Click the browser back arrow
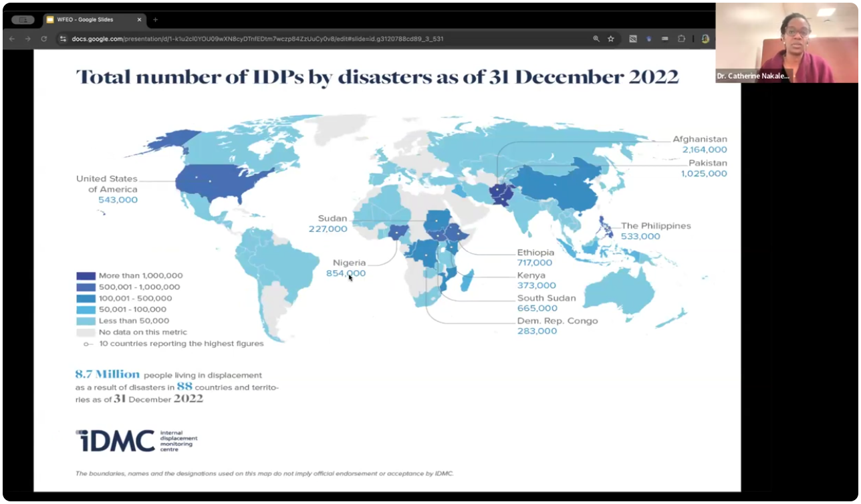 tap(12, 39)
